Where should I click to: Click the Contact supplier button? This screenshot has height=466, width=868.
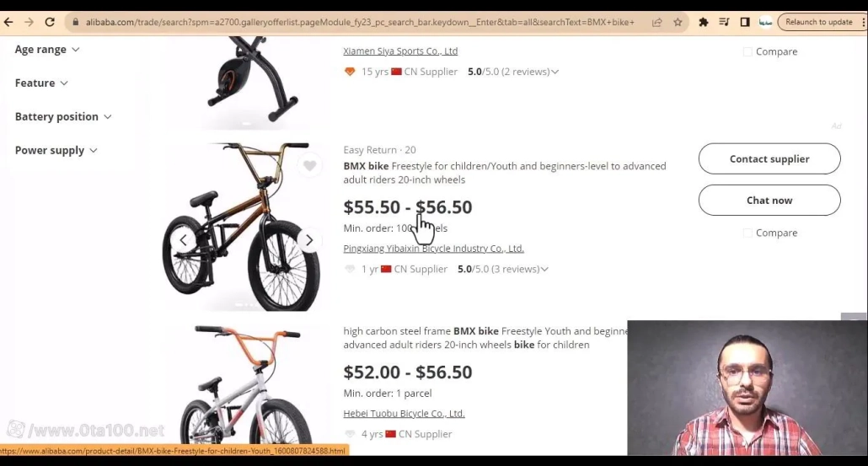[x=769, y=158]
